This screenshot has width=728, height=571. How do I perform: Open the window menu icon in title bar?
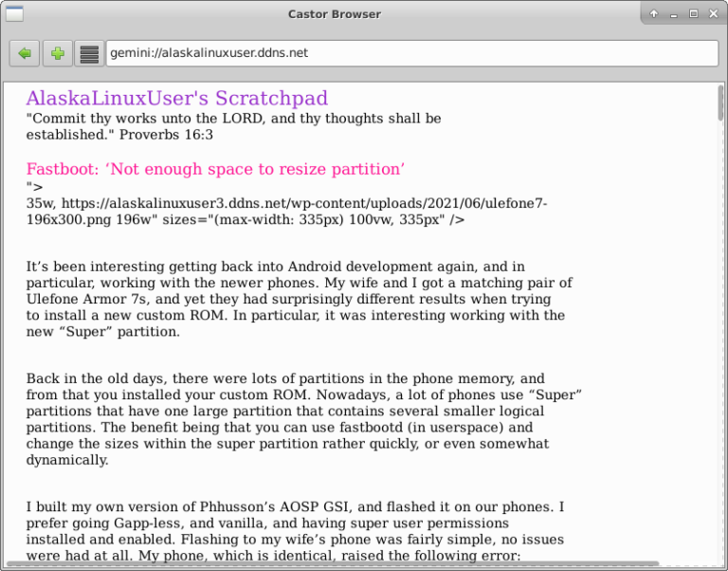tap(14, 13)
